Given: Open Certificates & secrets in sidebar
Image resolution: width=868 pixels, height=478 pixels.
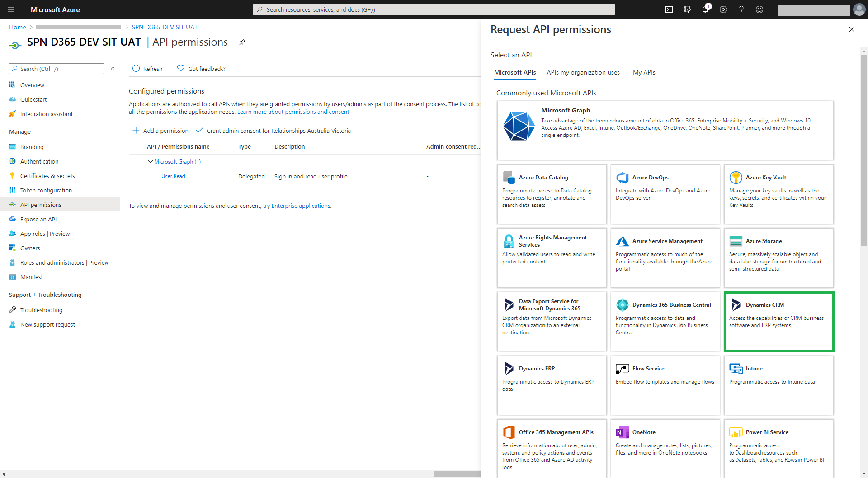Looking at the screenshot, I should [x=47, y=176].
